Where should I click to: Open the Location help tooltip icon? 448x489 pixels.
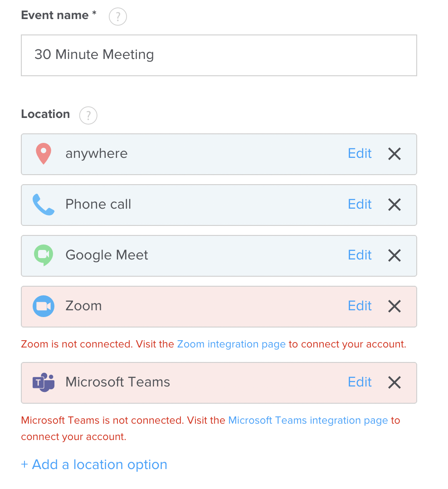click(x=88, y=115)
